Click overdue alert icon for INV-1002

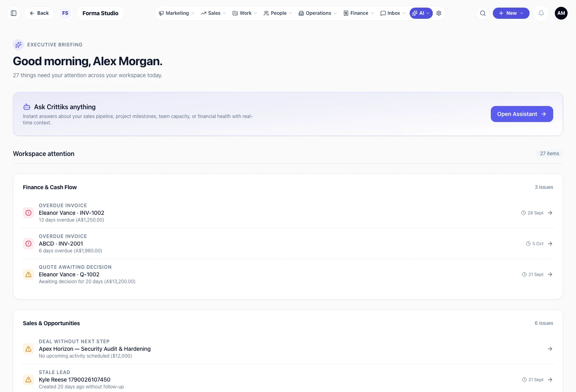(28, 213)
